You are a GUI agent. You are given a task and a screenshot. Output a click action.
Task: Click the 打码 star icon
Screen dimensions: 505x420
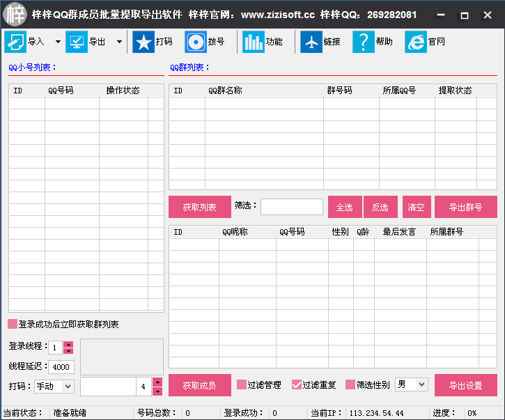click(x=143, y=42)
